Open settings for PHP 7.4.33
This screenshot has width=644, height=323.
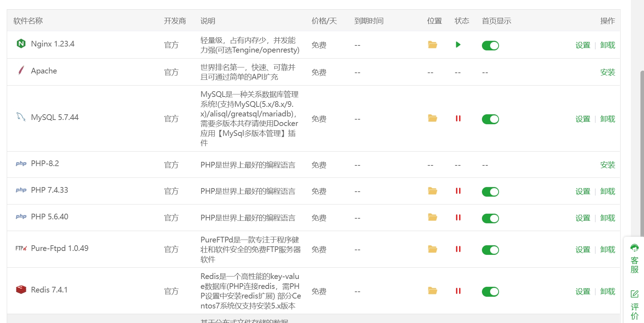583,191
